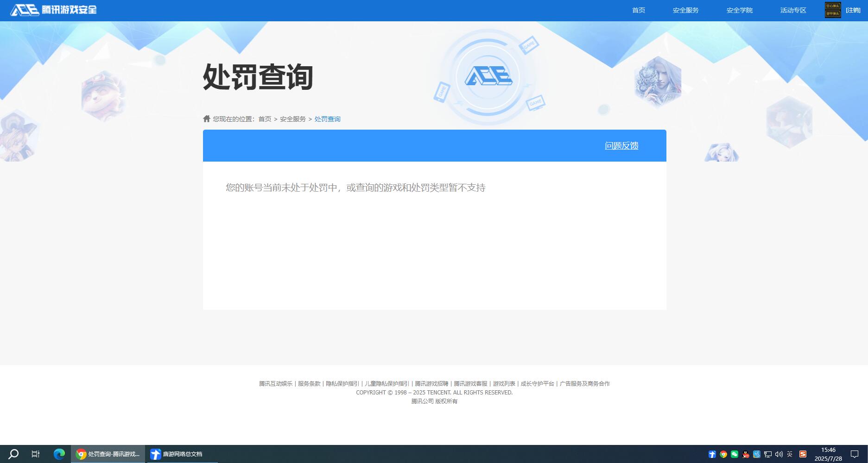Open footer link 游戏列表

504,383
